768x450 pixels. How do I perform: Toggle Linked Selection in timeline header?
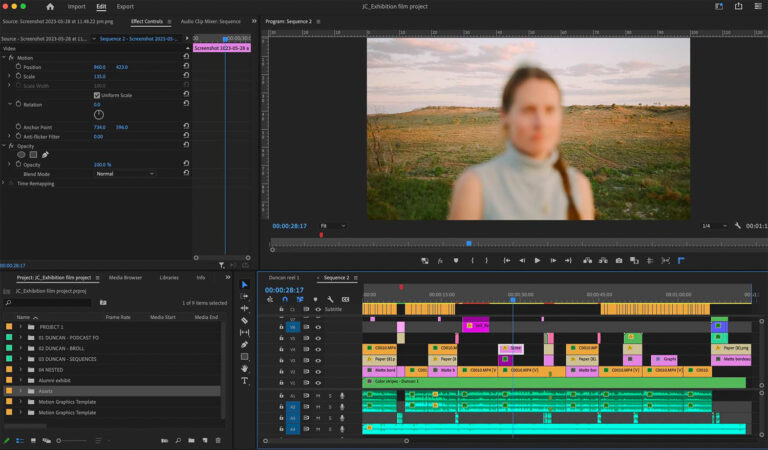pyautogui.click(x=300, y=299)
